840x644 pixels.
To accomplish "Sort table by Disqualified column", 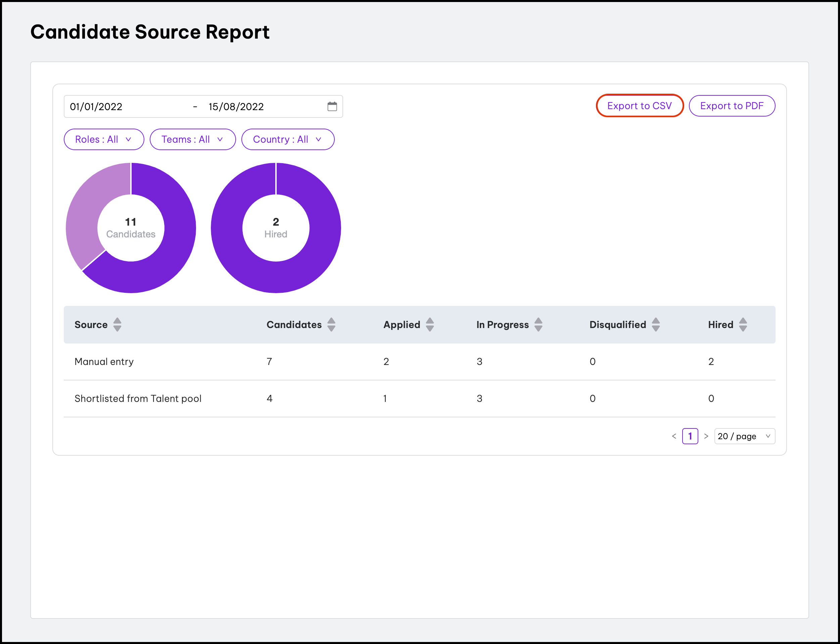I will pos(655,325).
